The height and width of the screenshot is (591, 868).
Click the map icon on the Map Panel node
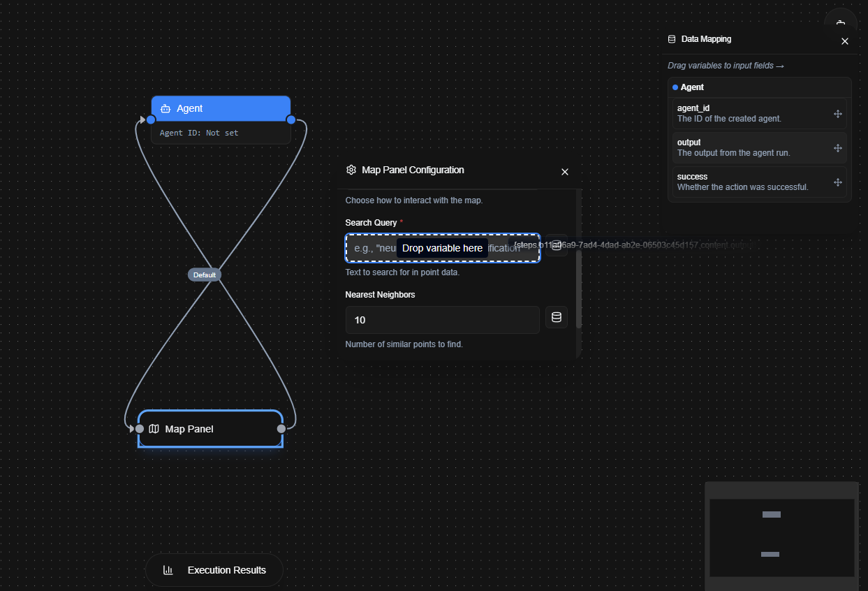(x=154, y=428)
